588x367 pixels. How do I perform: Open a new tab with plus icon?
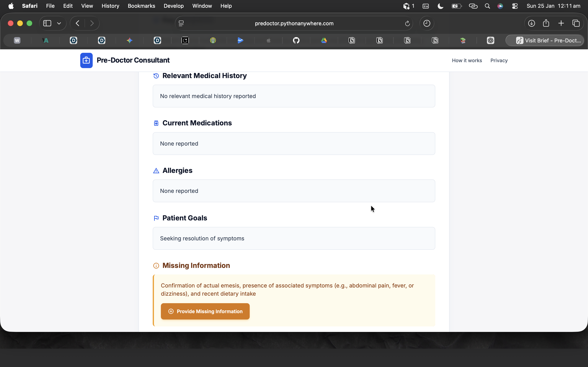(x=561, y=23)
